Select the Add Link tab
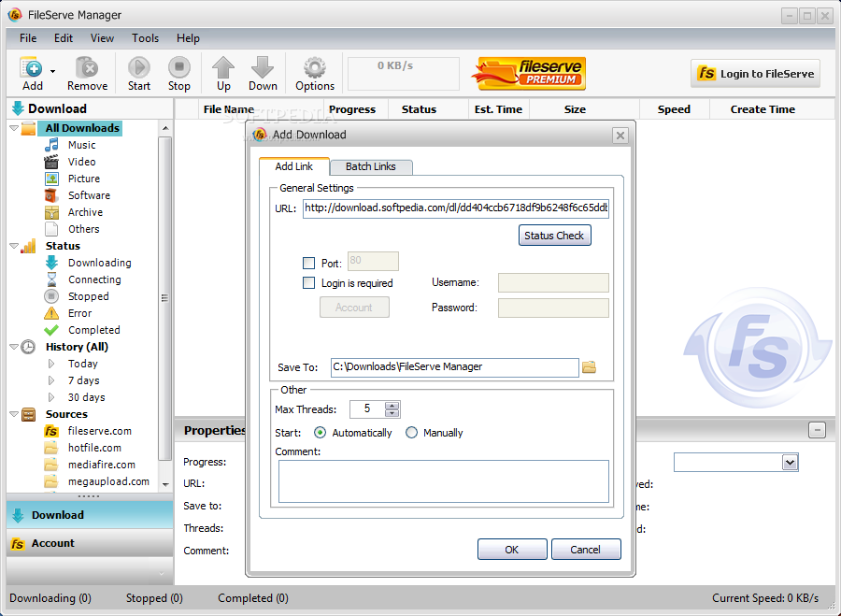Screen dimensions: 841x616 click(x=294, y=166)
